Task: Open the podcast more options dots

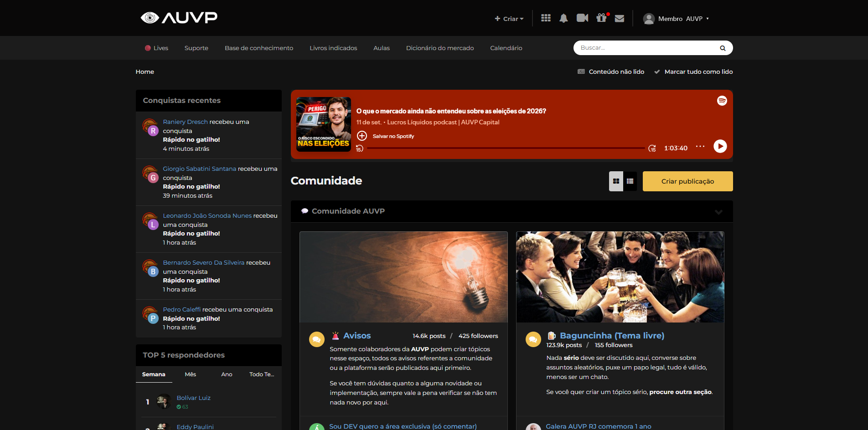Action: [x=700, y=147]
